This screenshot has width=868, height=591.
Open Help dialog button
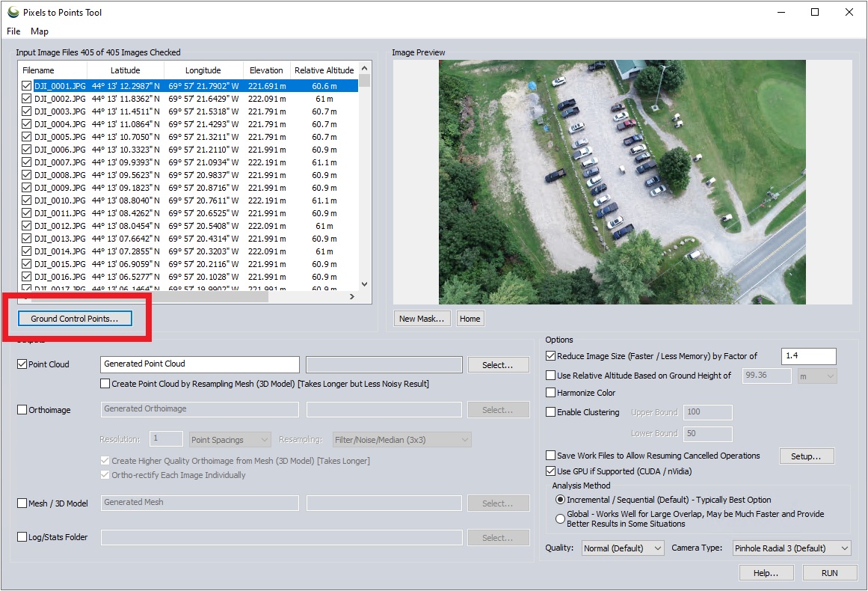tap(766, 573)
